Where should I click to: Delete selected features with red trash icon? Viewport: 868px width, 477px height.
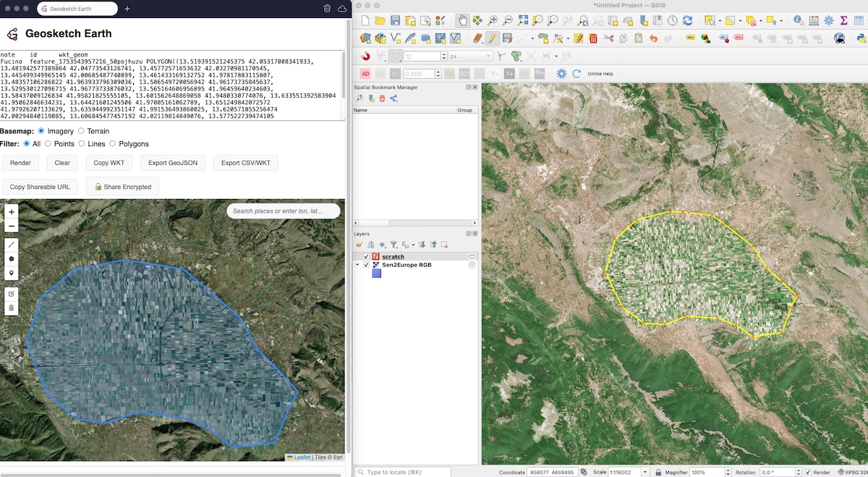pyautogui.click(x=593, y=38)
